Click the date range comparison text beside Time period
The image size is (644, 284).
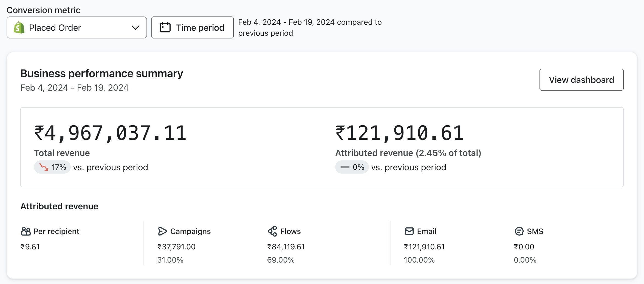pos(310,27)
